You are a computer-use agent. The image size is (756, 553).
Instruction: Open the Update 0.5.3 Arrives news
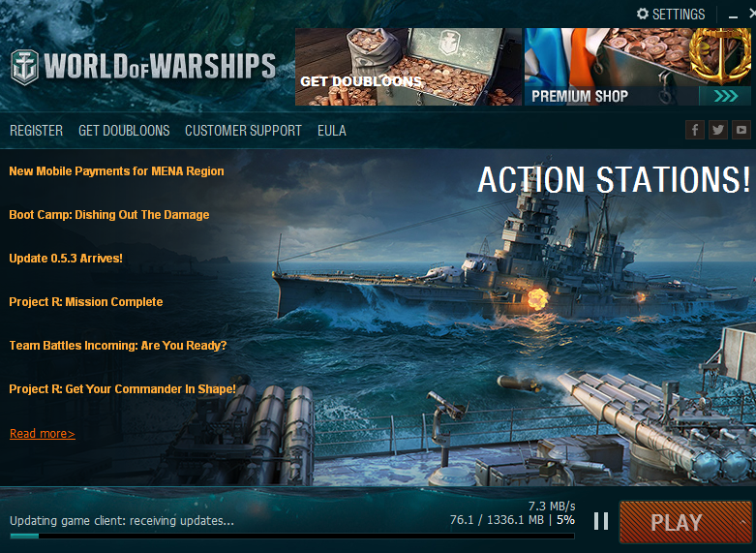(x=66, y=259)
